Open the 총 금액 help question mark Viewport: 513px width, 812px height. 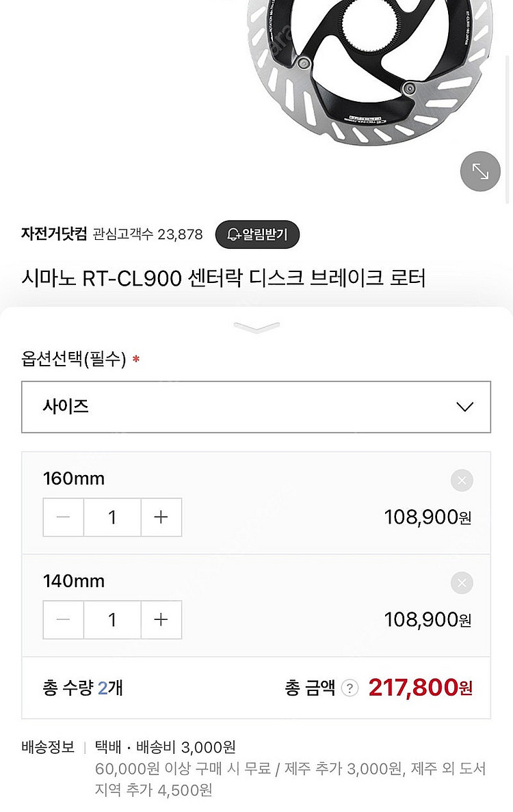coord(350,688)
